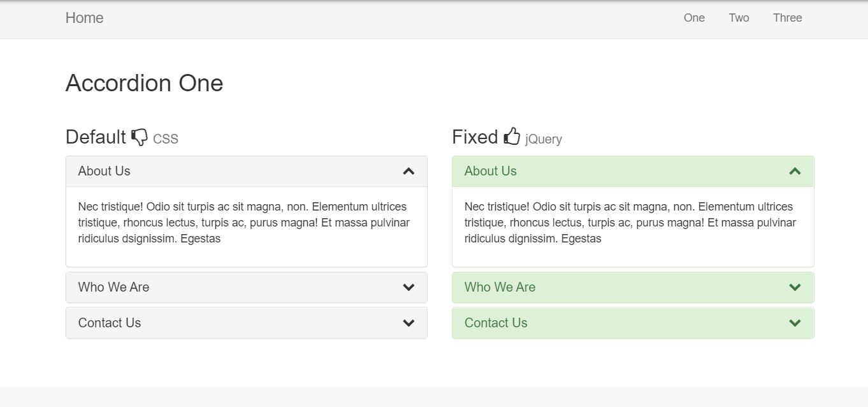Click the Accordion One page heading
868x407 pixels.
tap(144, 83)
